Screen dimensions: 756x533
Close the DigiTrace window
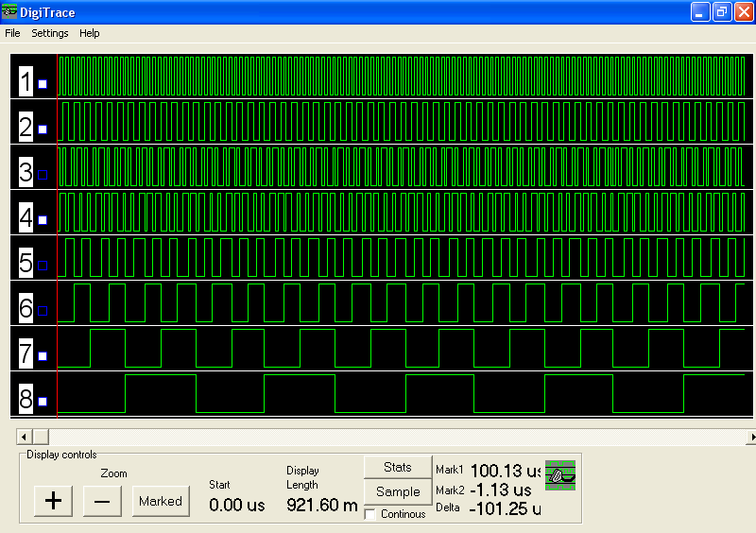[x=744, y=12]
